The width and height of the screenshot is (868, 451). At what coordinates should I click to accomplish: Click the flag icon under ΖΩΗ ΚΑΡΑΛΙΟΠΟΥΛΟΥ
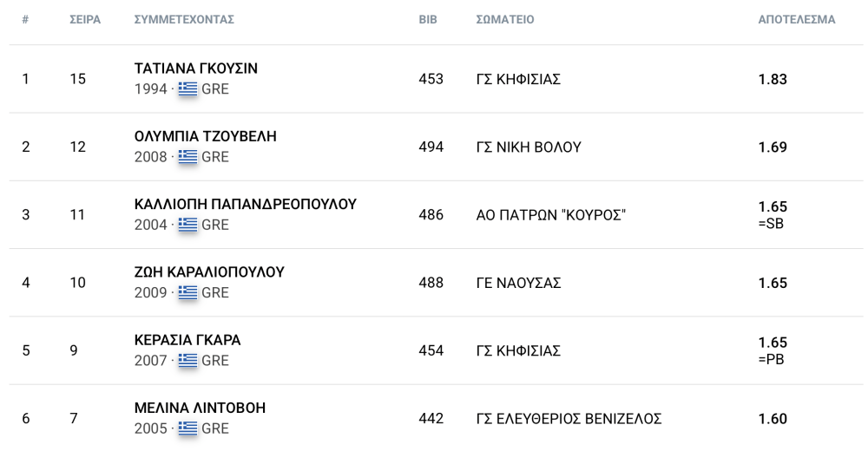[x=187, y=292]
